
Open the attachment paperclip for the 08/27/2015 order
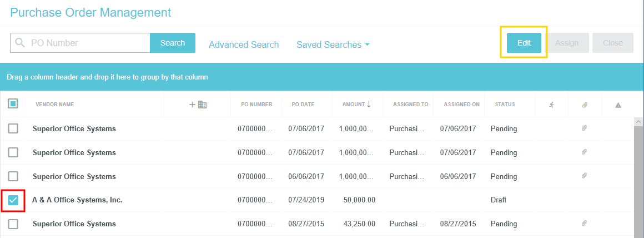pos(584,224)
